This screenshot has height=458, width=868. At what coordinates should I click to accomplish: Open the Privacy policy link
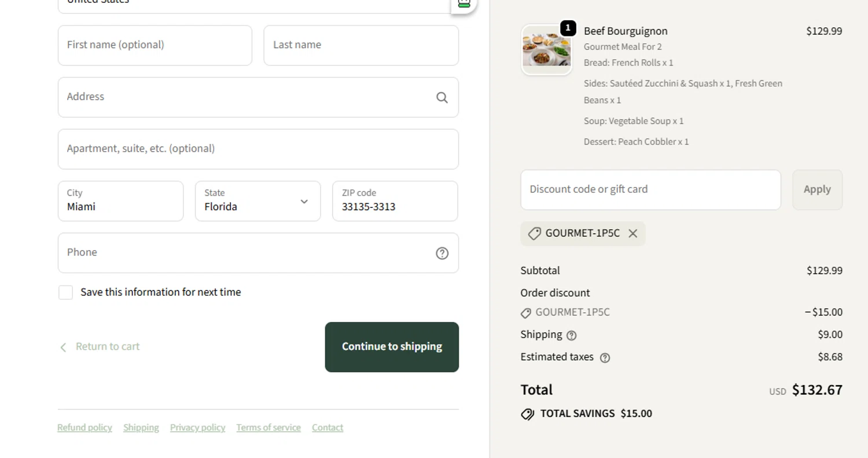(197, 427)
